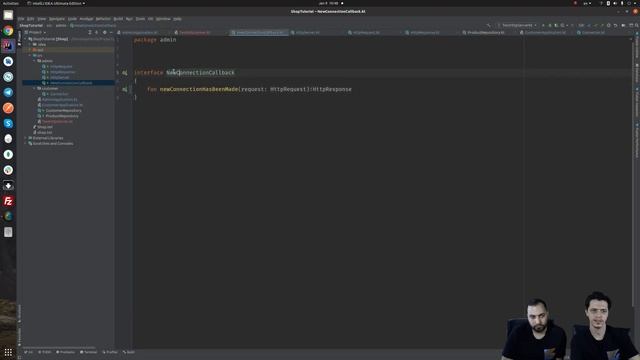Switch to the HttpRequest.kt editor tab
Image resolution: width=640 pixels, height=360 pixels.
point(366,32)
